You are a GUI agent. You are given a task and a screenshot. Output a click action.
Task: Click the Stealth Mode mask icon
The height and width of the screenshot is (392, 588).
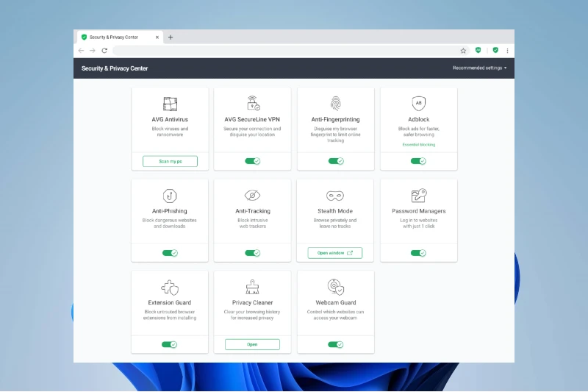point(335,196)
